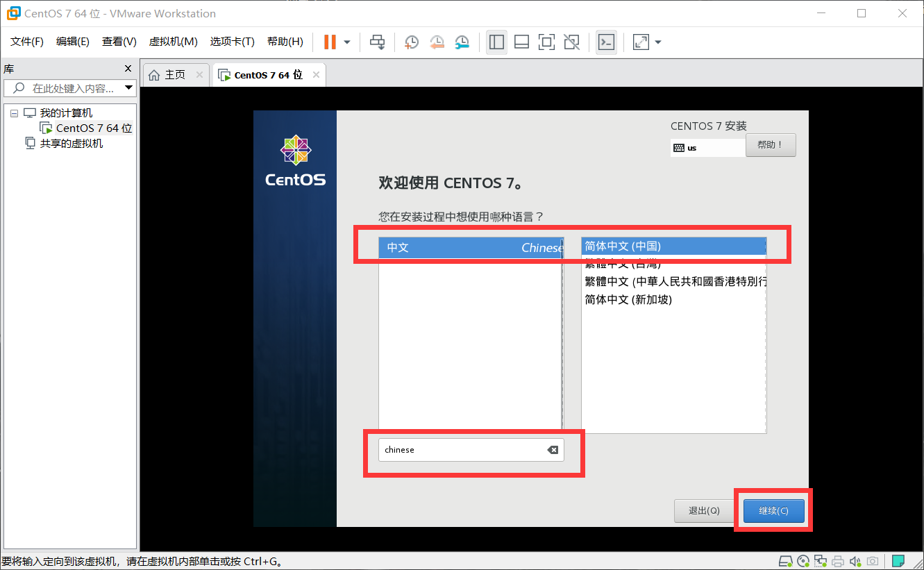Screen dimensions: 924x570
Task: Collapse the 我的计算机 tree node
Action: click(14, 113)
